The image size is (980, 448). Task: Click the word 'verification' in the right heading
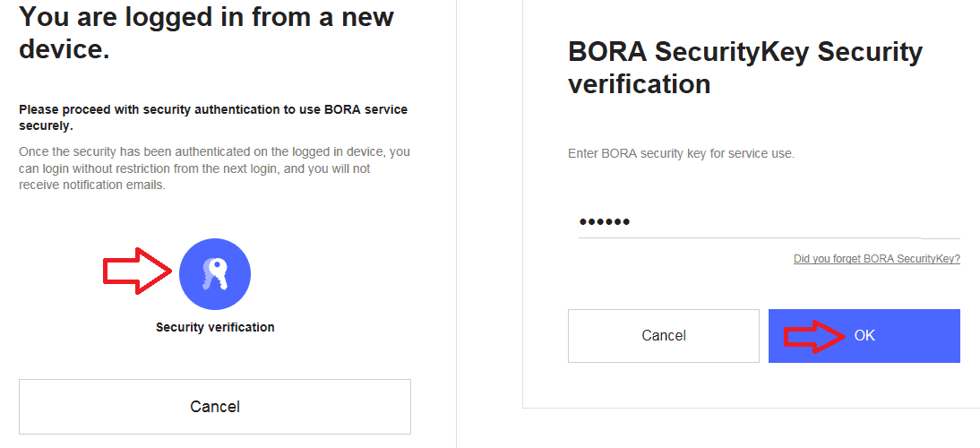(x=639, y=83)
